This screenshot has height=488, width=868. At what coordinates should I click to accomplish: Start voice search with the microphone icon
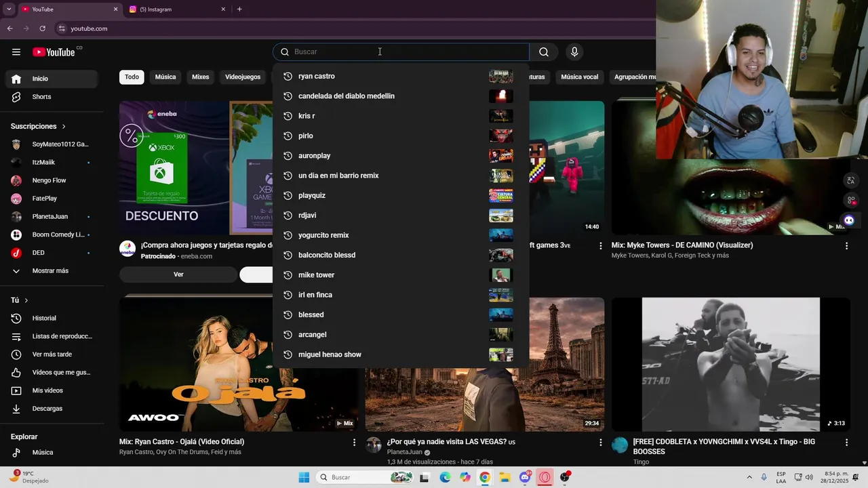(574, 52)
